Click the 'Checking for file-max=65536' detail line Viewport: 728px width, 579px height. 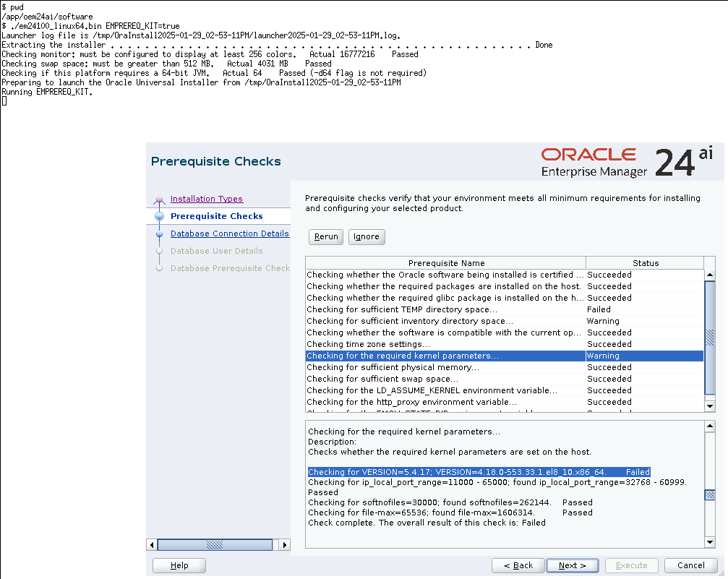(x=450, y=512)
